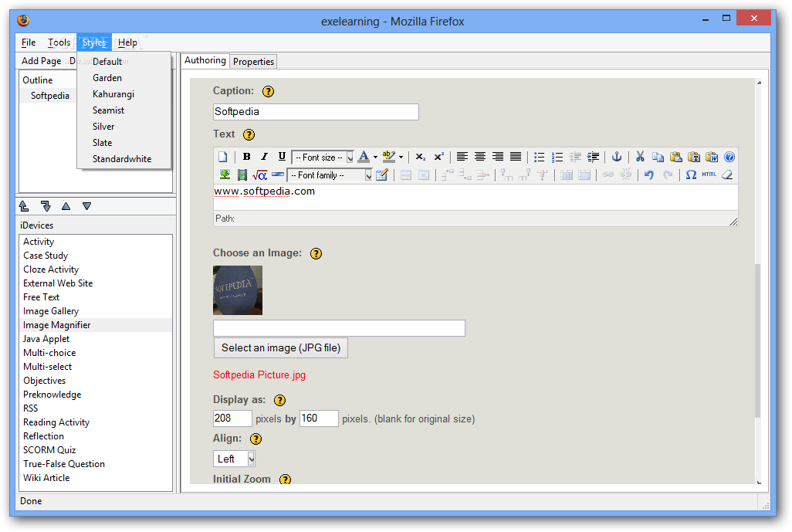Screen dimensions: 792x532
Task: Click the eraser remove formatting icon
Action: [727, 175]
